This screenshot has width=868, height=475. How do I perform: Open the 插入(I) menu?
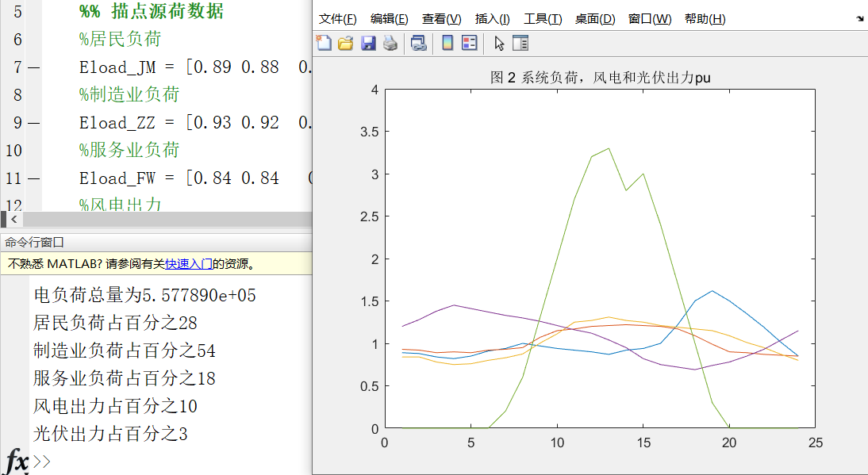pos(492,19)
